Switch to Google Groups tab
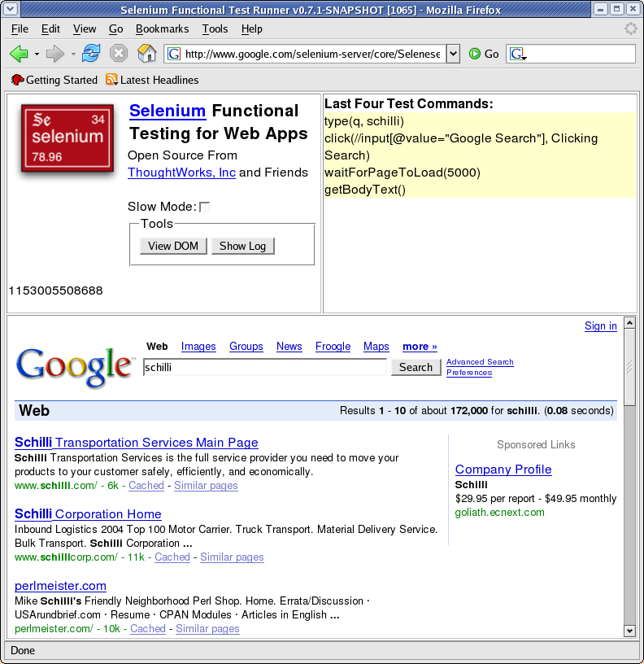644x664 pixels. point(246,347)
